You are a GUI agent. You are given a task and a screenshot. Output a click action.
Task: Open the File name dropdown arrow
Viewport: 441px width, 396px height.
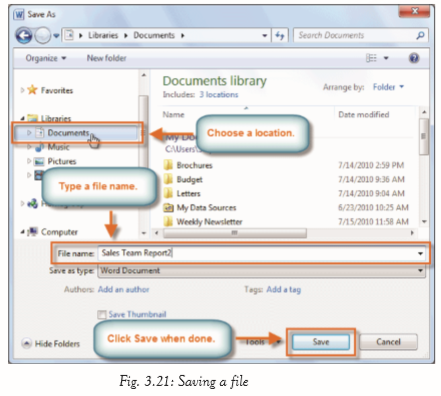click(x=420, y=254)
